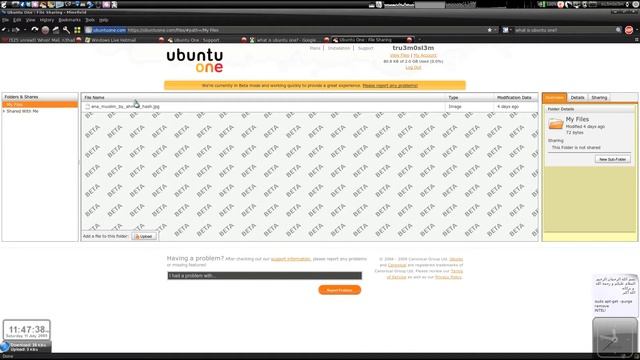Click the New Sub-Folder button
The image size is (640, 360).
click(612, 159)
